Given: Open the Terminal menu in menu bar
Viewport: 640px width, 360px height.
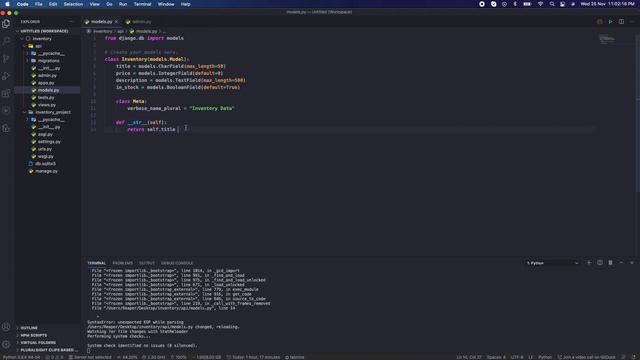Looking at the screenshot, I should coord(142,4).
